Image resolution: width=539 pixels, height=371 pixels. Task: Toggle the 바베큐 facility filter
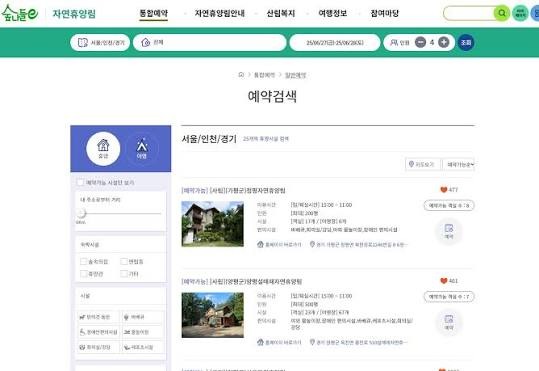coord(143,317)
